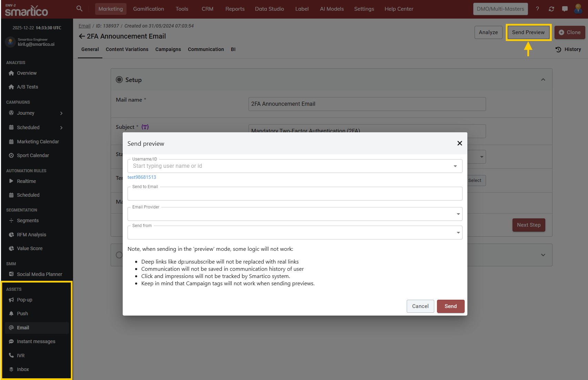Click the question mark help icon
This screenshot has height=380, width=588.
537,9
